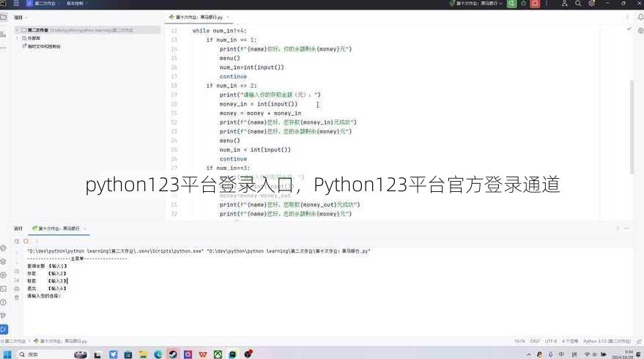
Task: Click the print icon in console gutter
Action: [17, 289]
